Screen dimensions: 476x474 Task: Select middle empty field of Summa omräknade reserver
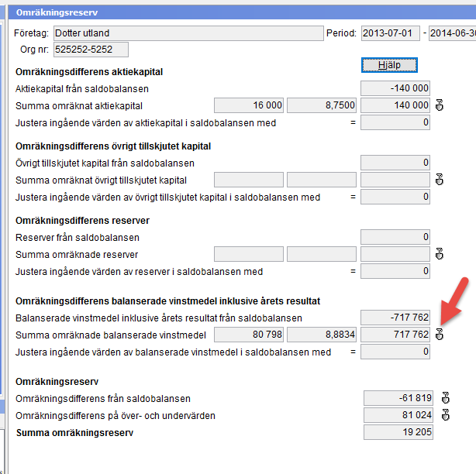coord(322,254)
